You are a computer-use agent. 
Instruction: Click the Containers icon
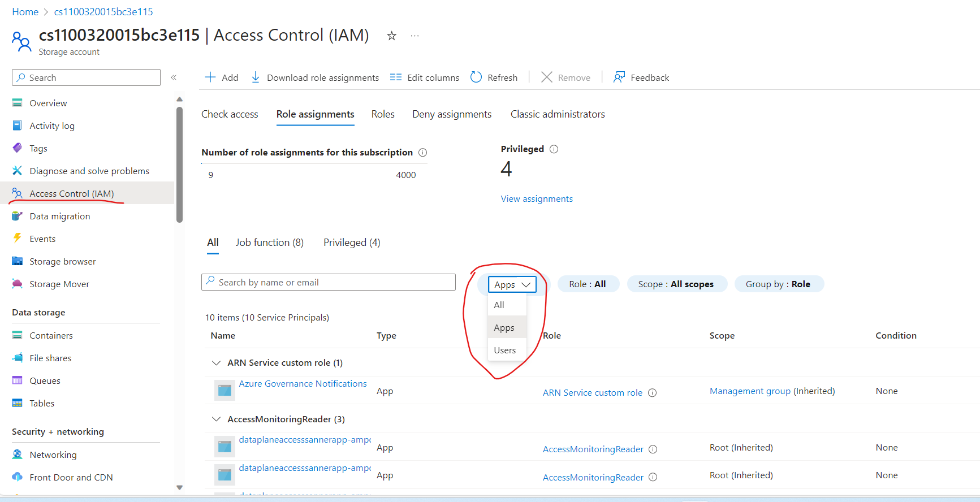(18, 335)
